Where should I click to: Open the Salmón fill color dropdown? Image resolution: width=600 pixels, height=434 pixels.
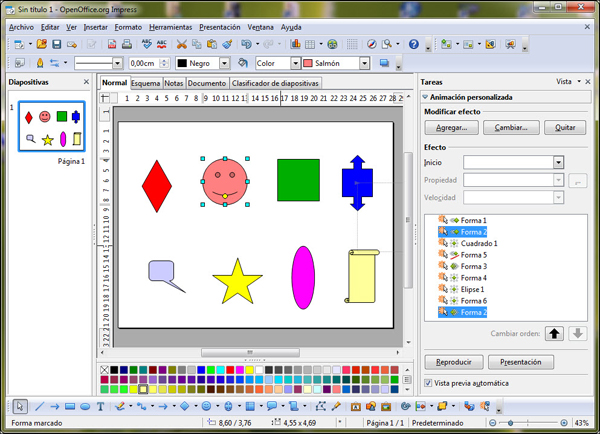coord(365,63)
